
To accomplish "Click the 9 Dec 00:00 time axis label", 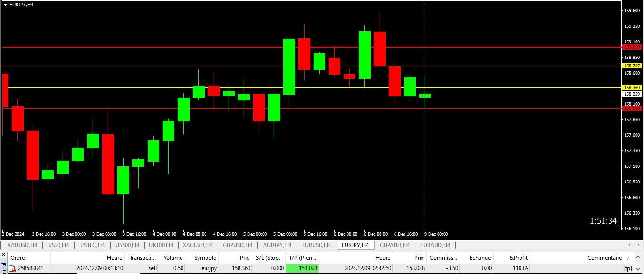I will [x=436, y=234].
